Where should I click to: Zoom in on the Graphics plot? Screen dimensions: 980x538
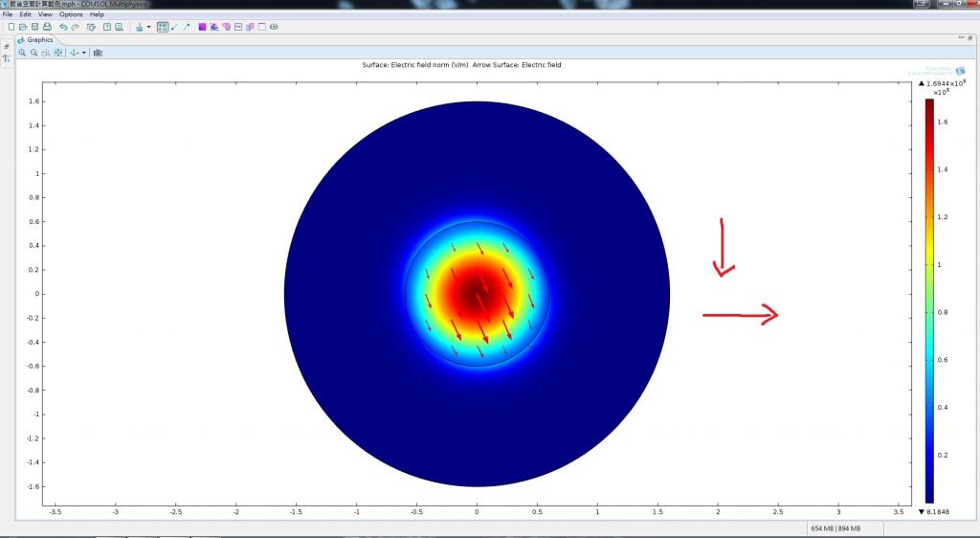pyautogui.click(x=22, y=53)
